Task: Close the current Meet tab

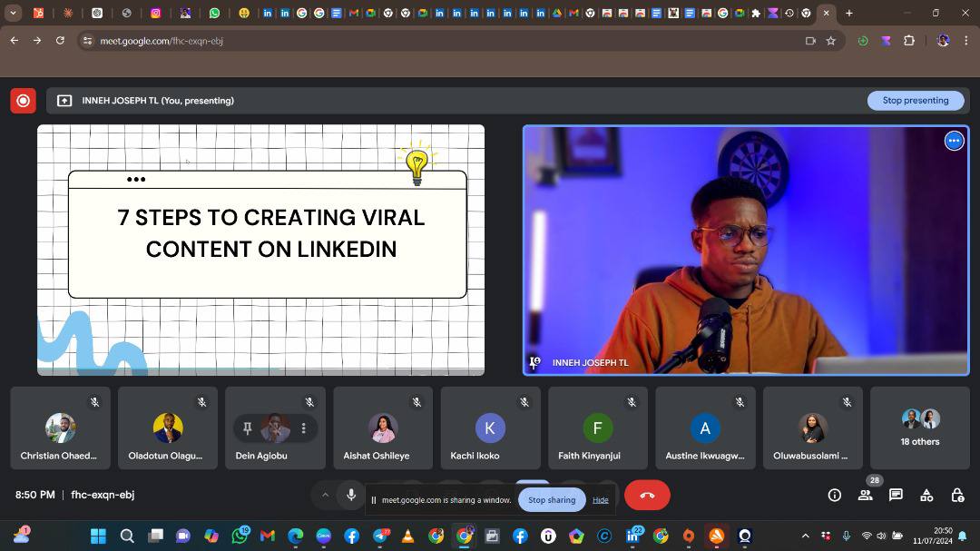Action: tap(827, 13)
